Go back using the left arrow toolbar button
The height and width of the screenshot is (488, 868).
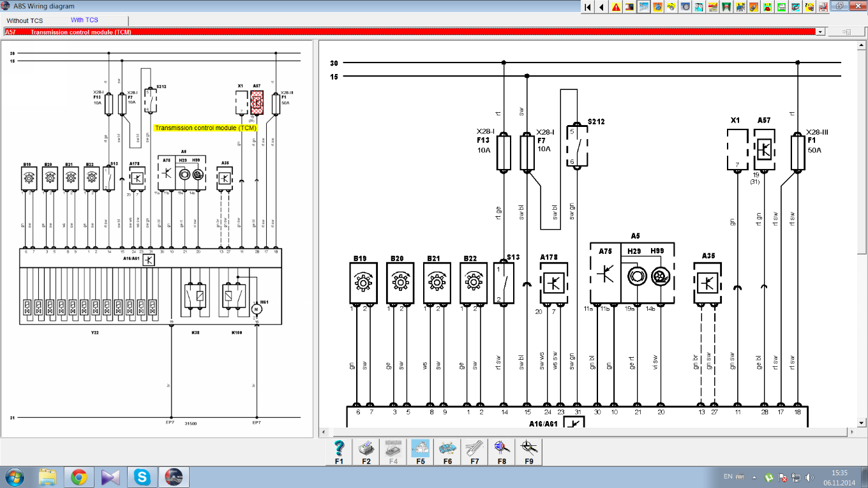(x=601, y=7)
